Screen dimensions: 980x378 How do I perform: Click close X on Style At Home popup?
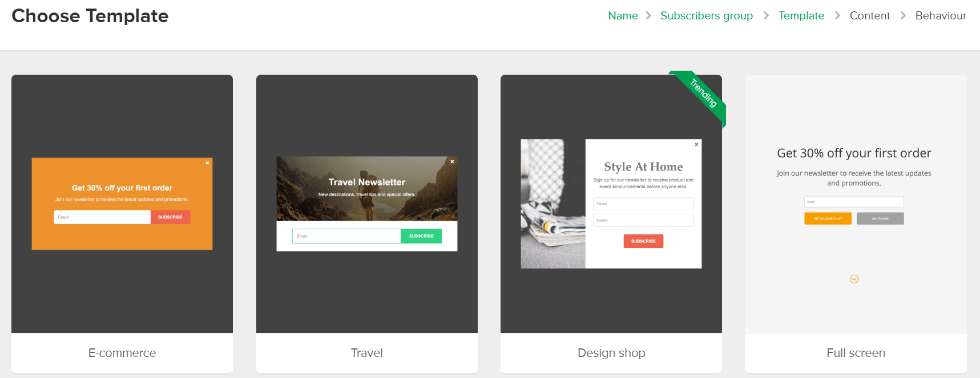(x=696, y=145)
